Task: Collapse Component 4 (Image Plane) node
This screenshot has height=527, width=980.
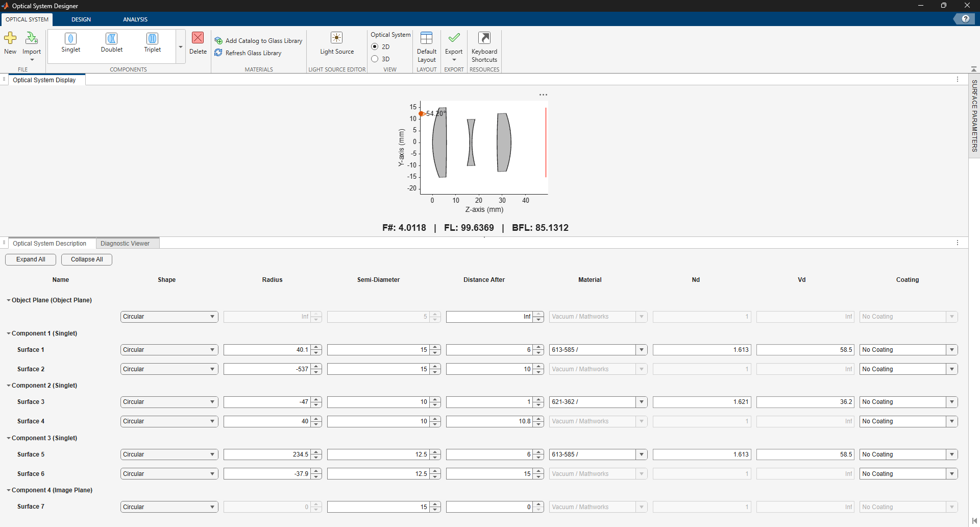Action: 9,490
